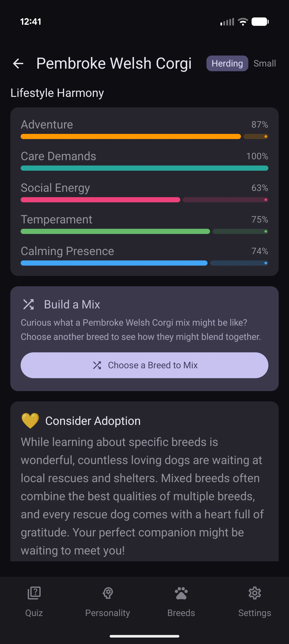Tap the back arrow to leave breed details

coord(18,63)
